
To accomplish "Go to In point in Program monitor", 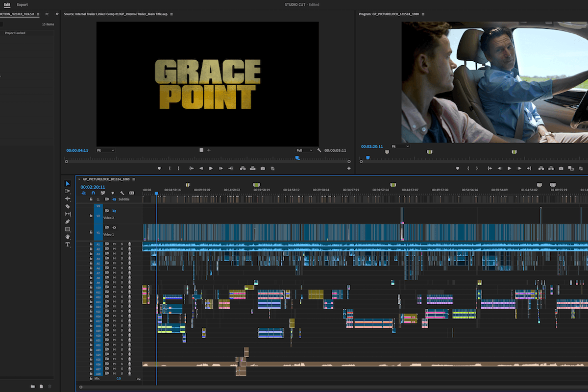I will tap(490, 168).
